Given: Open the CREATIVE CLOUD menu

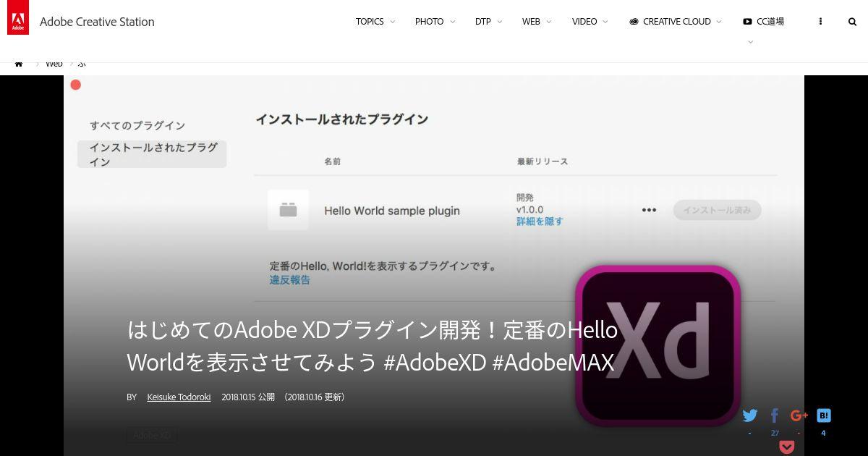Looking at the screenshot, I should pyautogui.click(x=676, y=22).
